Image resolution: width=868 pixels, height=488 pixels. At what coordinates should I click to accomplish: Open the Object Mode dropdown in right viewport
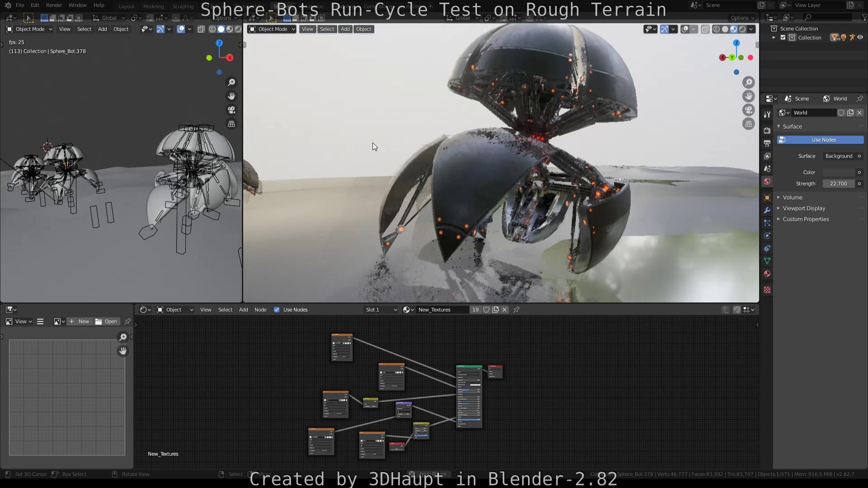point(270,29)
